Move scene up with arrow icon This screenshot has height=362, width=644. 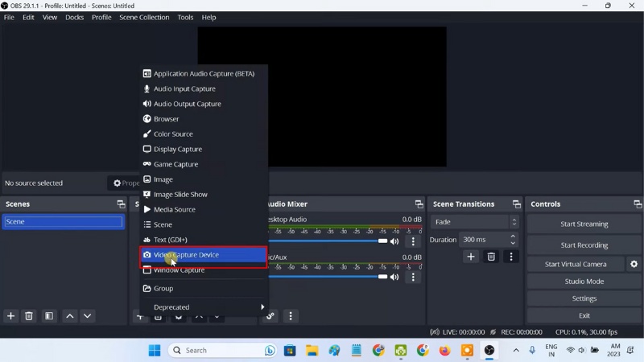[x=70, y=316]
